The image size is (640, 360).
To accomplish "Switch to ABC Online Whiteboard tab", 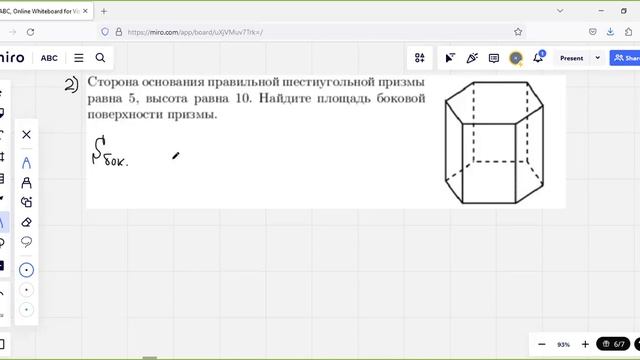I will (x=41, y=11).
